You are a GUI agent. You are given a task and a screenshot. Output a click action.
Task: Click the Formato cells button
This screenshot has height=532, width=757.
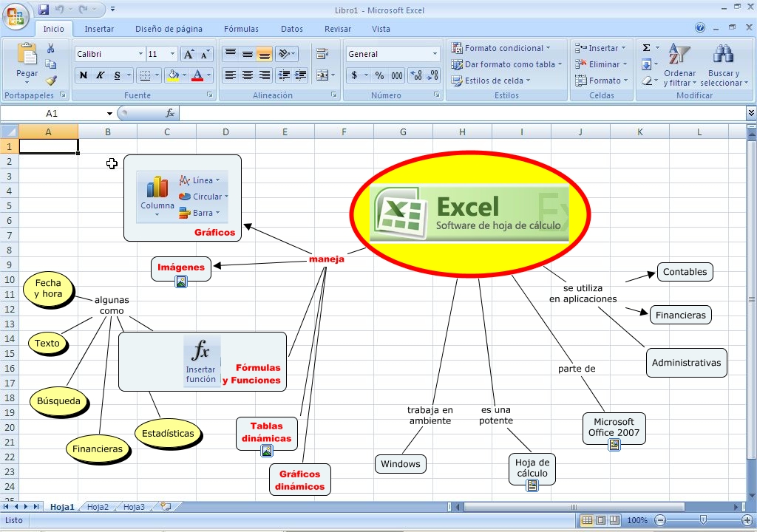point(601,81)
